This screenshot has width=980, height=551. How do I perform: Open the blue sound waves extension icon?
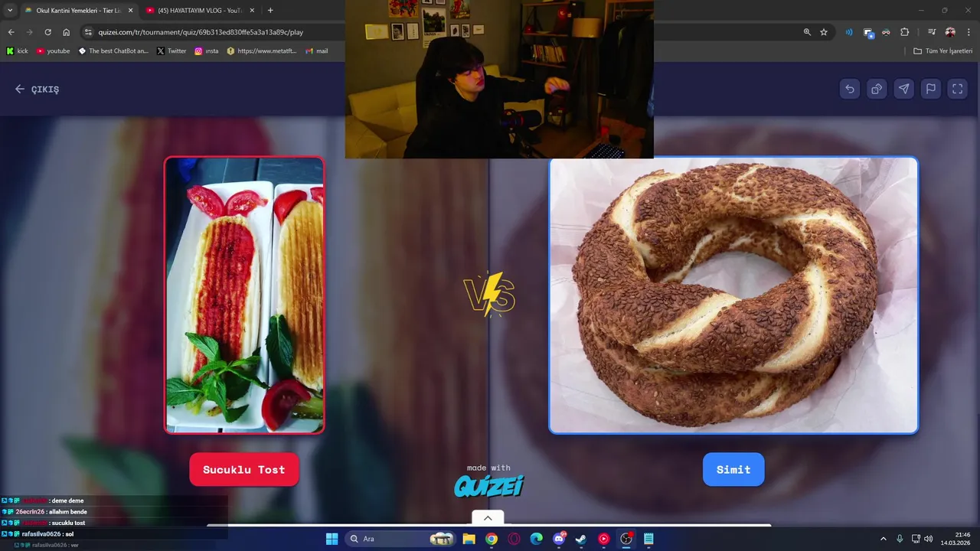[849, 32]
